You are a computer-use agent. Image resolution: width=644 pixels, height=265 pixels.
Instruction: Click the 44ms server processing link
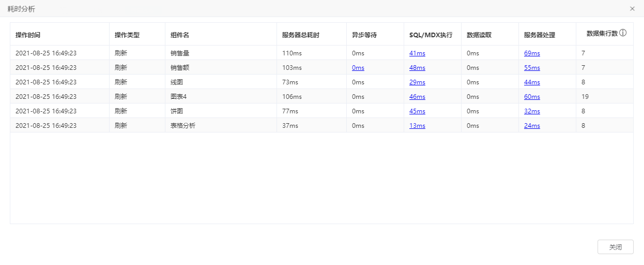(532, 82)
